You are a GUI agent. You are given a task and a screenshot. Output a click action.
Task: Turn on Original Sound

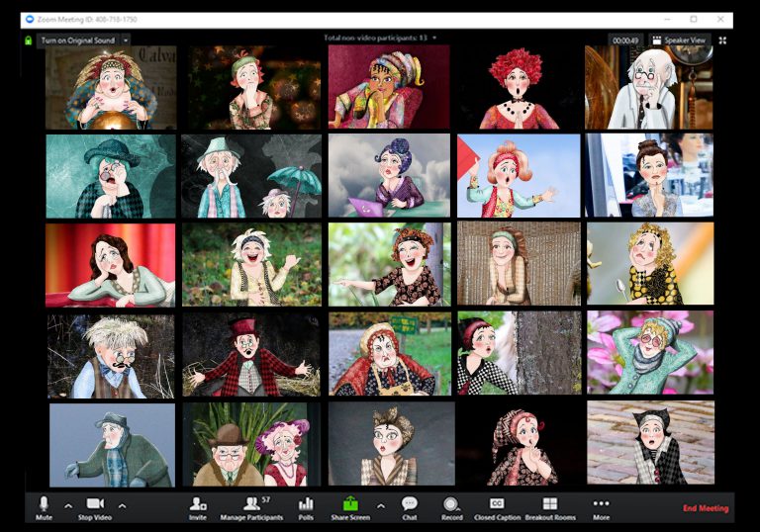78,41
